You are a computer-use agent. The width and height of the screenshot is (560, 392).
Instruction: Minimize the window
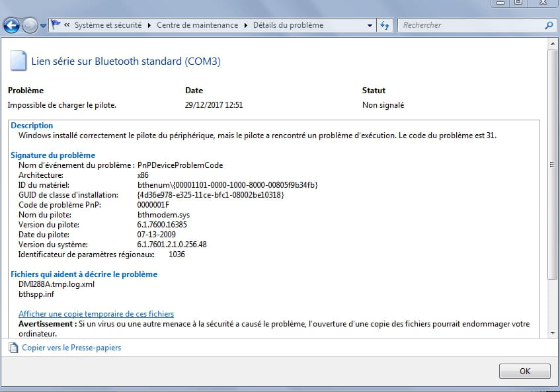pos(500,3)
